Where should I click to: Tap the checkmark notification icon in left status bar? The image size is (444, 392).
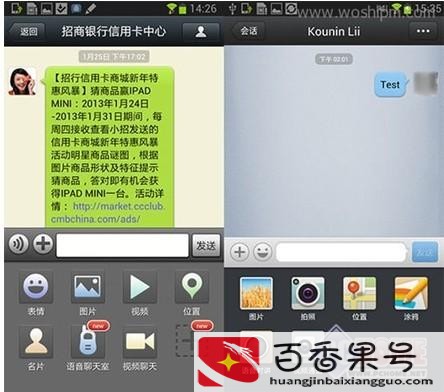pyautogui.click(x=61, y=9)
